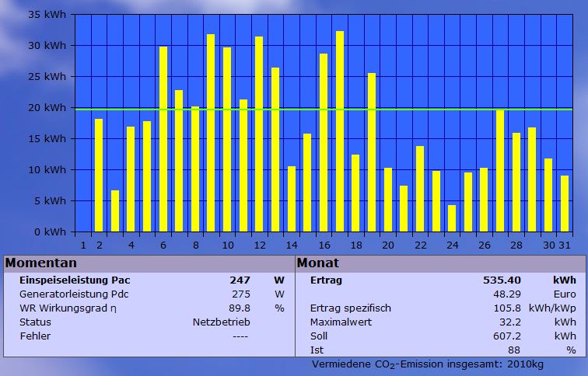This screenshot has height=376, width=588.
Task: Click the yellow bar for day 9
Action: (211, 133)
